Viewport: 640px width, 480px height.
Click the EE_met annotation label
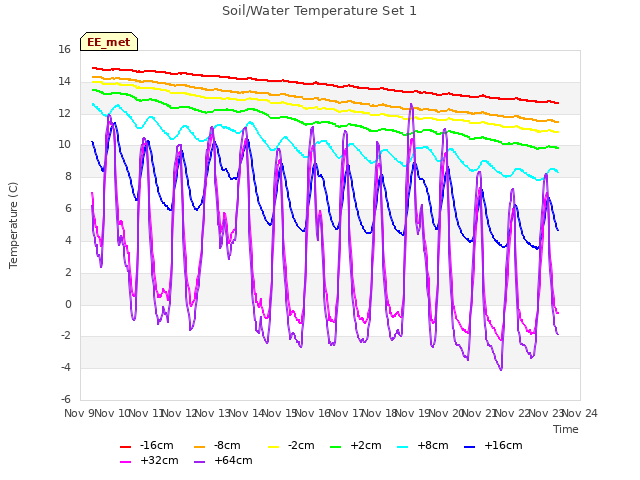[x=109, y=42]
